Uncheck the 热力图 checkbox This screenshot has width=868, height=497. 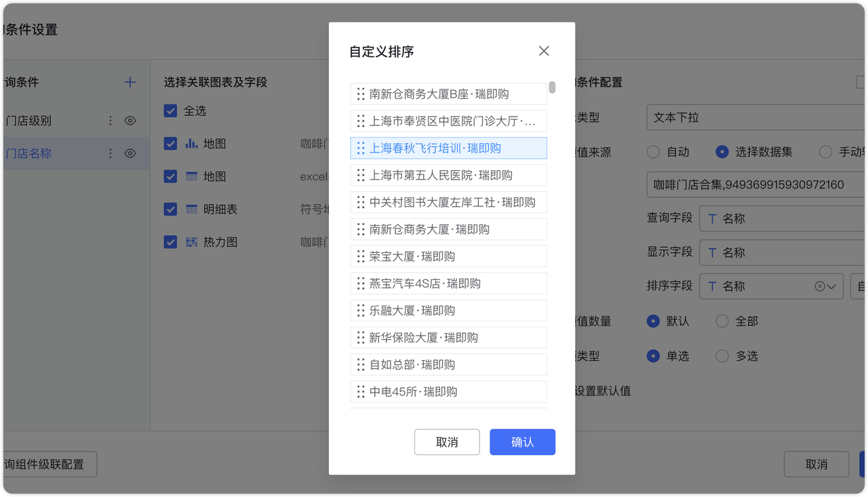click(170, 241)
